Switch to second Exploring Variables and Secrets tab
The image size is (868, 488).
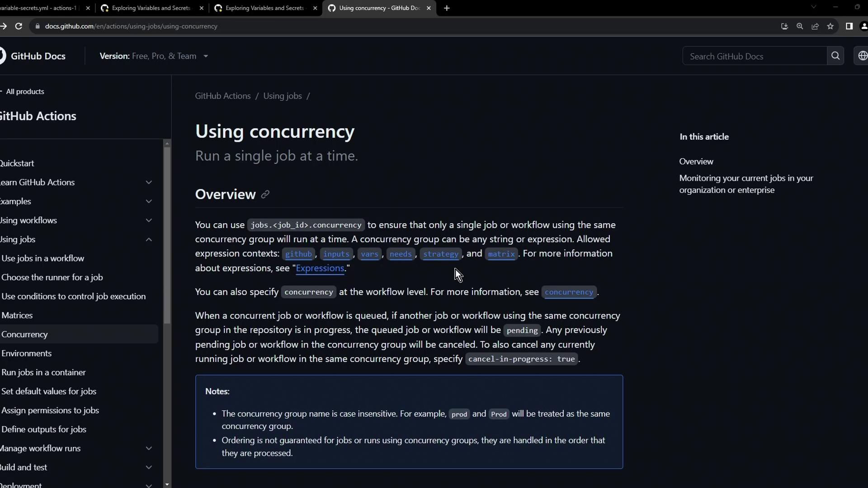[x=264, y=8]
